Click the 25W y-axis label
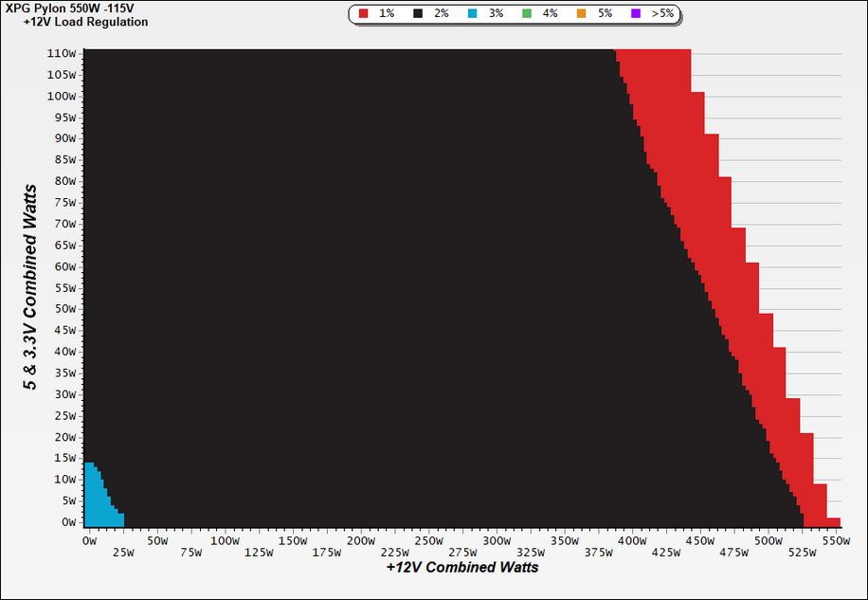The height and width of the screenshot is (600, 868). tap(64, 416)
